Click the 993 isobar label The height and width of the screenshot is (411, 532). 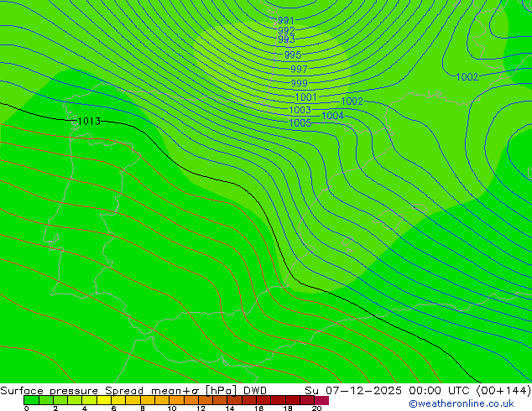pyautogui.click(x=286, y=39)
